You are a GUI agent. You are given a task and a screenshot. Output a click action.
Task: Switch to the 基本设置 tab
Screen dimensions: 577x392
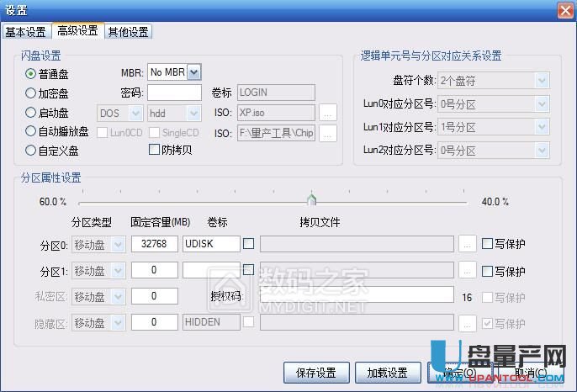pyautogui.click(x=25, y=32)
